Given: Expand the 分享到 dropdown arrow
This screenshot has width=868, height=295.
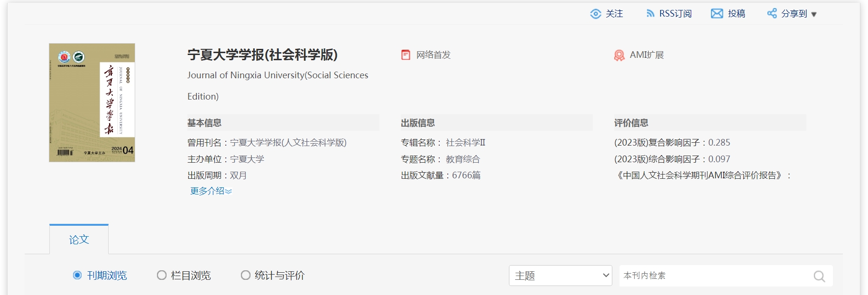Looking at the screenshot, I should pos(814,14).
